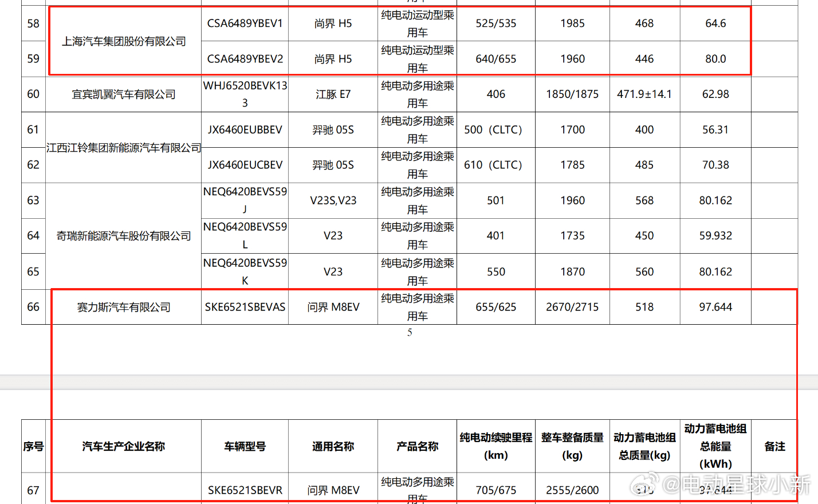Click the manufacturer cell 赛力斯汽车有限公司

[x=124, y=308]
